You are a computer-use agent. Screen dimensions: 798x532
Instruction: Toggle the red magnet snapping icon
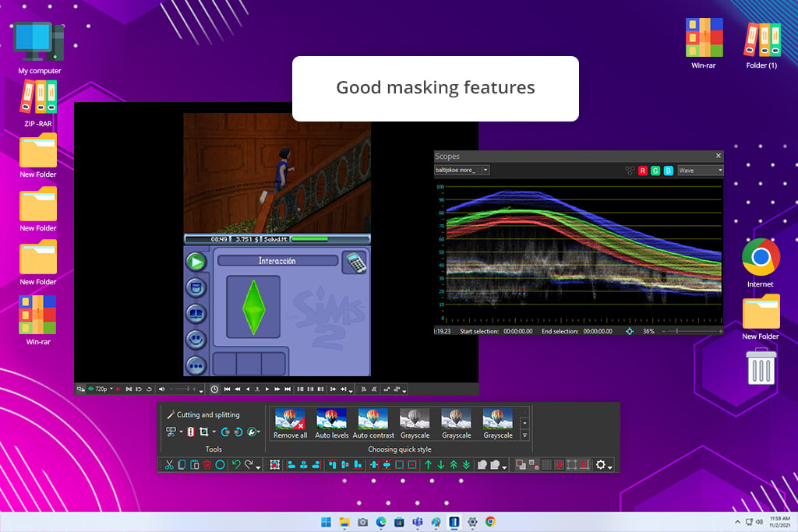(x=558, y=465)
